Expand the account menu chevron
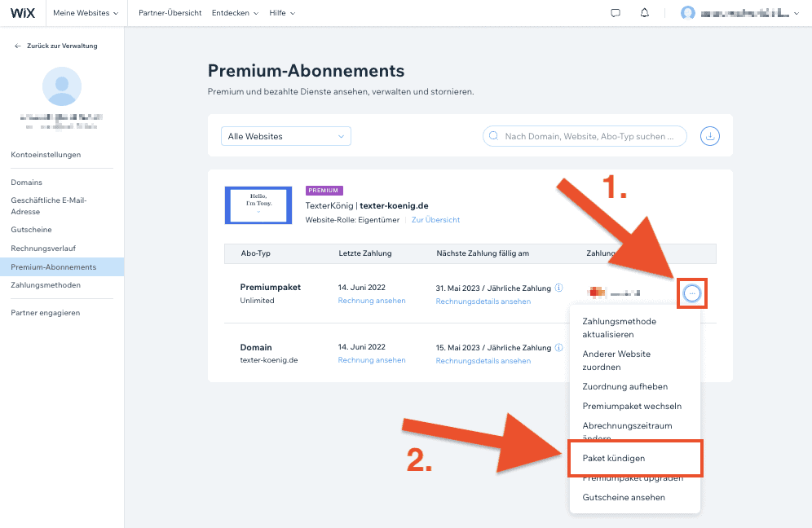The width and height of the screenshot is (812, 528). 797,14
